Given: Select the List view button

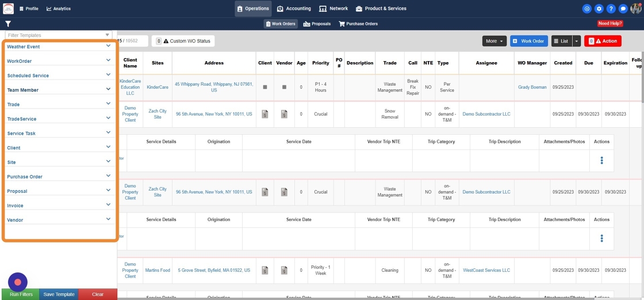Looking at the screenshot, I should pyautogui.click(x=562, y=41).
